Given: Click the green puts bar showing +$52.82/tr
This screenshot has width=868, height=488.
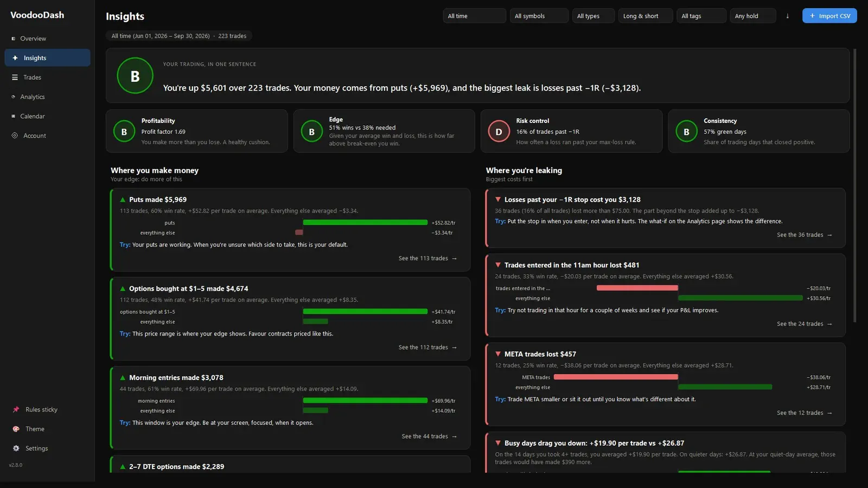Looking at the screenshot, I should [365, 223].
